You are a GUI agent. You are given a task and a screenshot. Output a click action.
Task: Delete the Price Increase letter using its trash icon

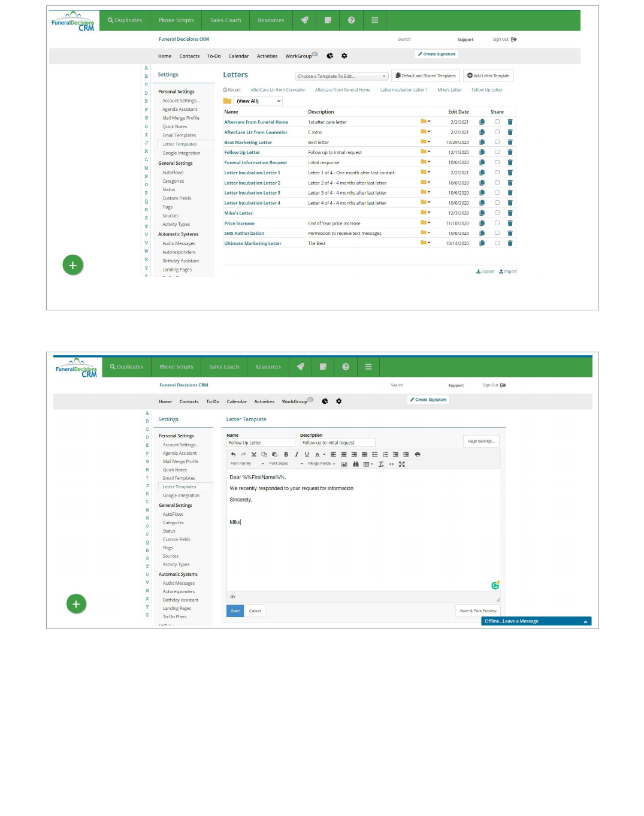[x=510, y=223]
